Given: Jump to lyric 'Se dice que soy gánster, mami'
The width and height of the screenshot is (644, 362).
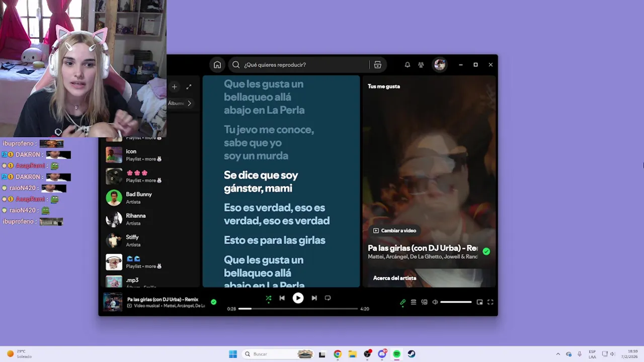Looking at the screenshot, I should [261, 182].
